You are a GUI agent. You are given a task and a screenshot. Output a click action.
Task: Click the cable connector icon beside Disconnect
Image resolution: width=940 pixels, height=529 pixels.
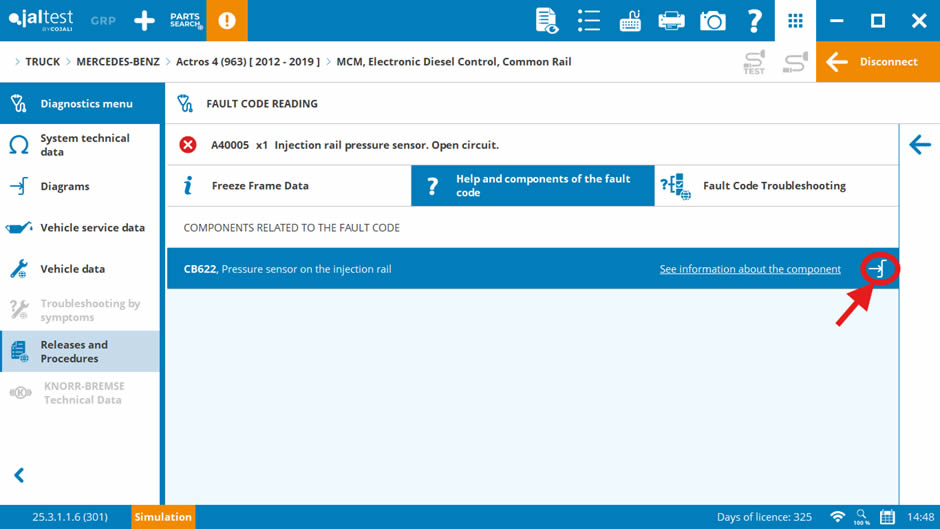point(795,62)
